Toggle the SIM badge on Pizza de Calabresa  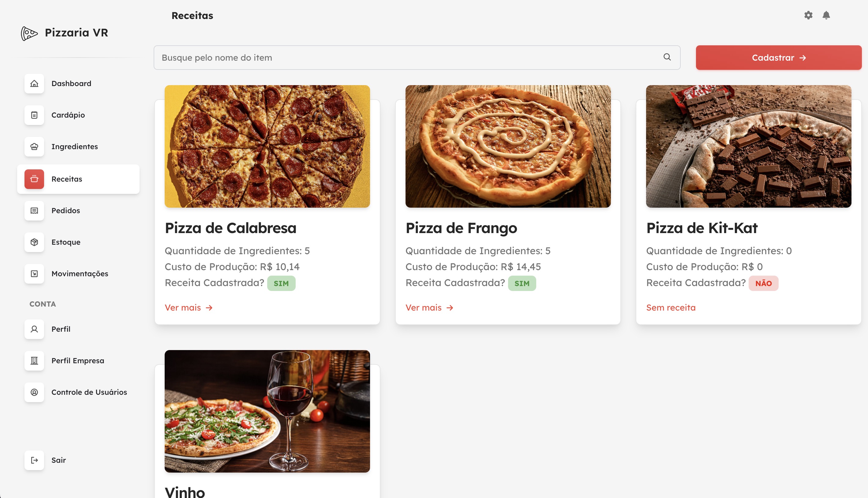(x=281, y=283)
